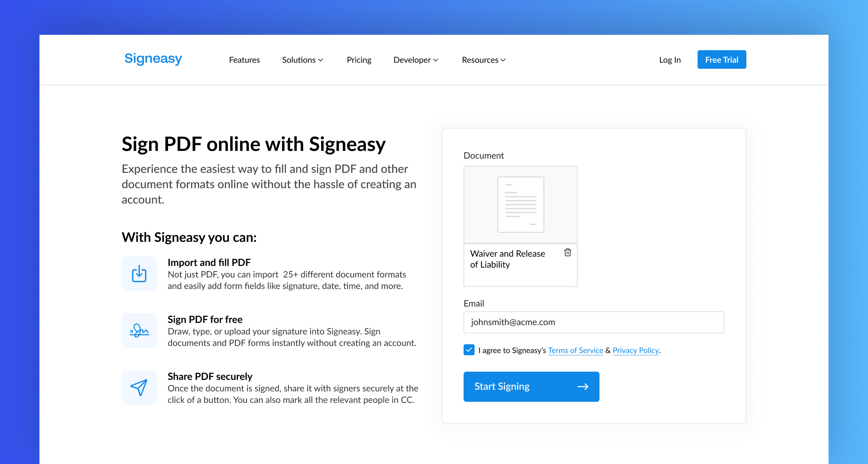The height and width of the screenshot is (464, 868).
Task: Click the Free Trial button
Action: tap(721, 59)
